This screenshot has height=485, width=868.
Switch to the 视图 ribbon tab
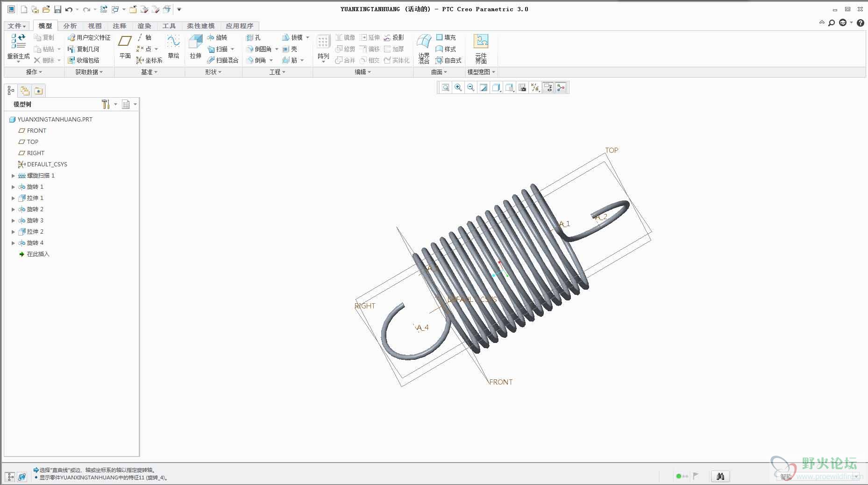click(x=95, y=26)
